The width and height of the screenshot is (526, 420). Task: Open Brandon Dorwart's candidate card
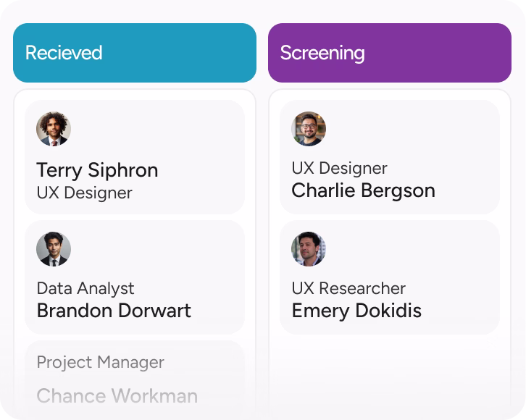point(135,277)
